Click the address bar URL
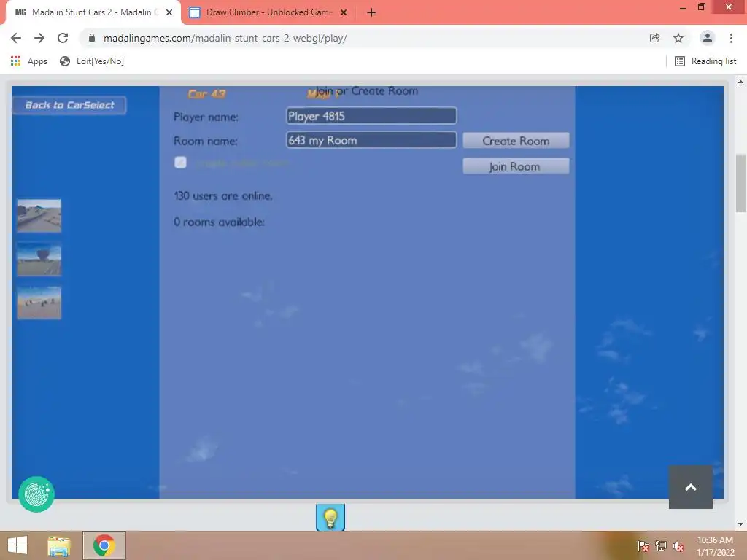Image resolution: width=747 pixels, height=560 pixels. click(x=225, y=38)
